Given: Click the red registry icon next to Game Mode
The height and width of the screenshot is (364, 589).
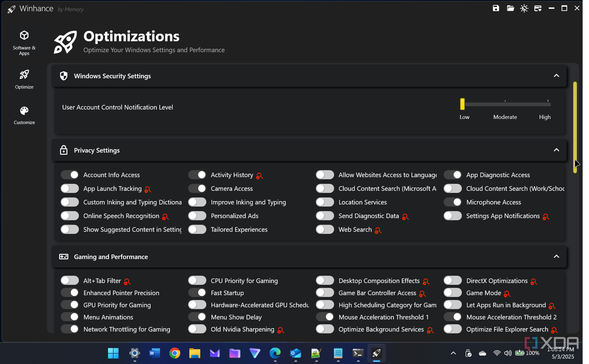Looking at the screenshot, I should (507, 294).
